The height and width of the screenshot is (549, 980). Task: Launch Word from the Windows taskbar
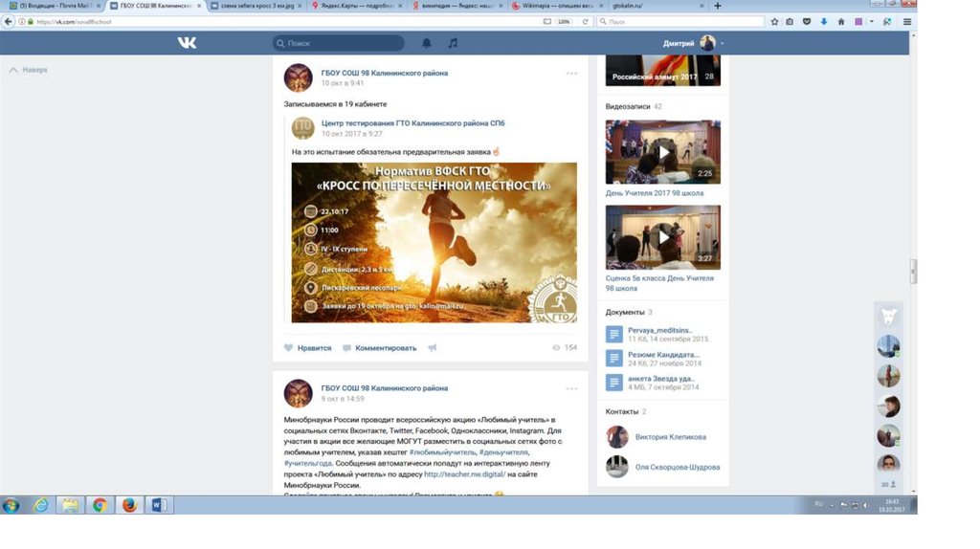click(159, 505)
